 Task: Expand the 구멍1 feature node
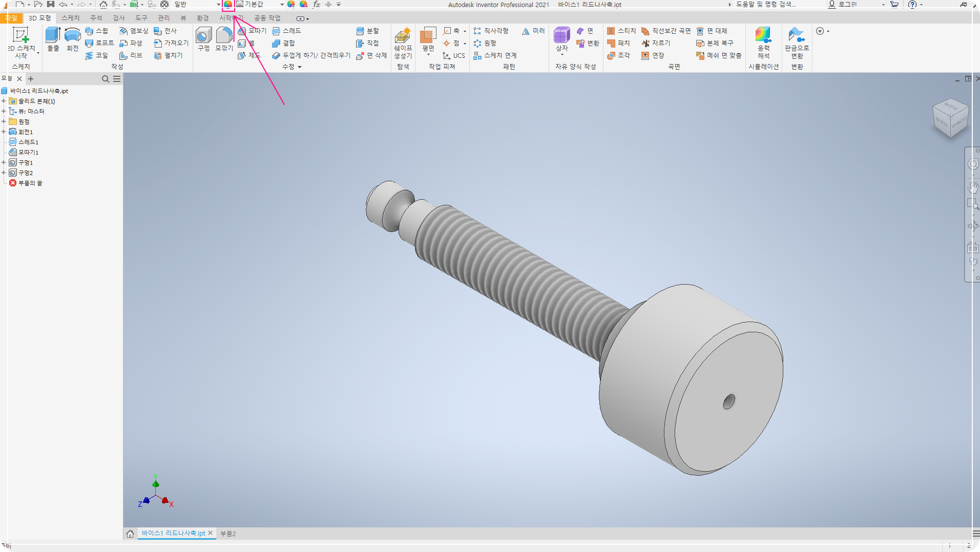[4, 162]
